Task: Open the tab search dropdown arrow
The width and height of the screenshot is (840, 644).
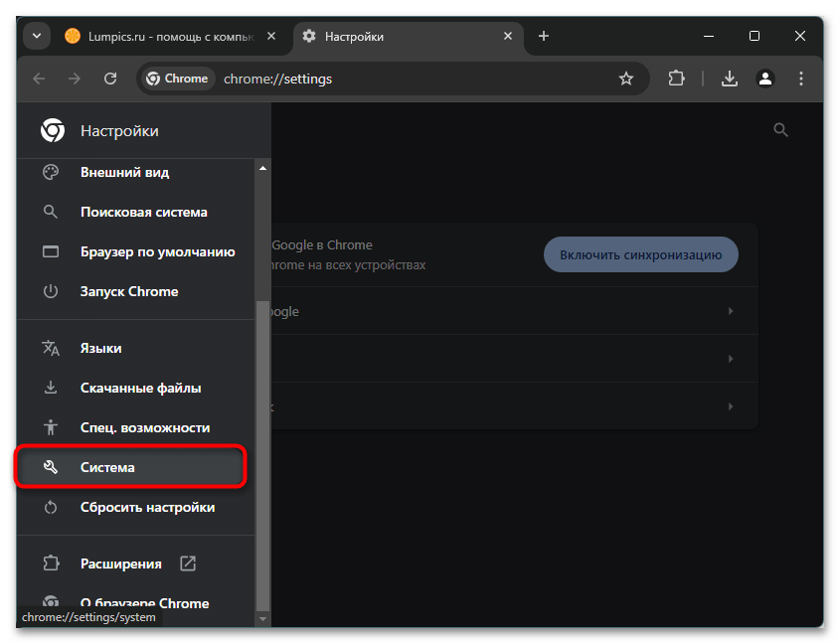Action: coord(37,37)
